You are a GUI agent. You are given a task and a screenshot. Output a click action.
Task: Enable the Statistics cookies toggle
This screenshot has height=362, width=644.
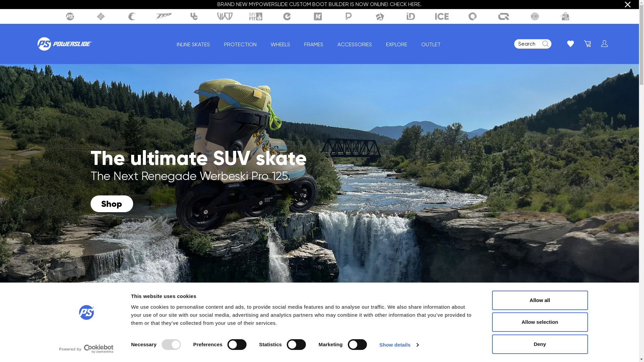click(296, 345)
